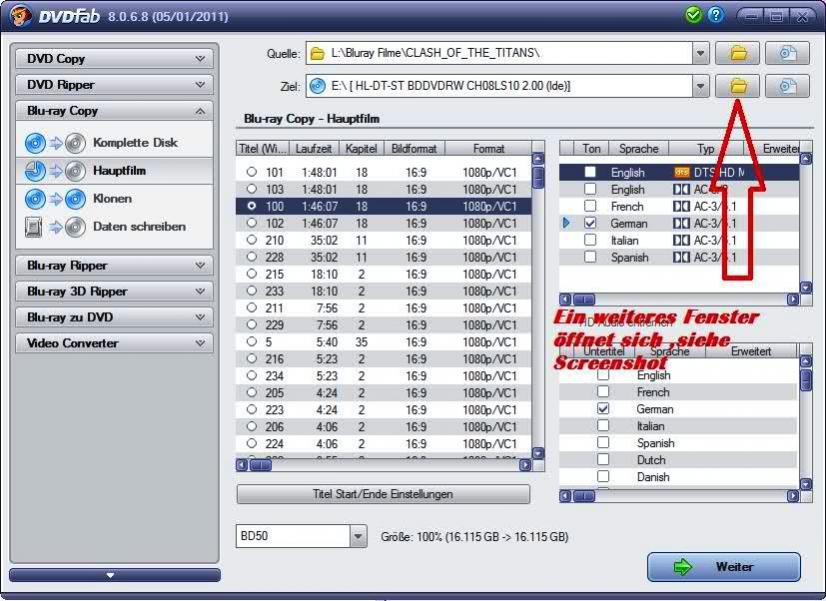
Task: Click the Titel Start/Ende Einstellungen button
Action: point(383,494)
